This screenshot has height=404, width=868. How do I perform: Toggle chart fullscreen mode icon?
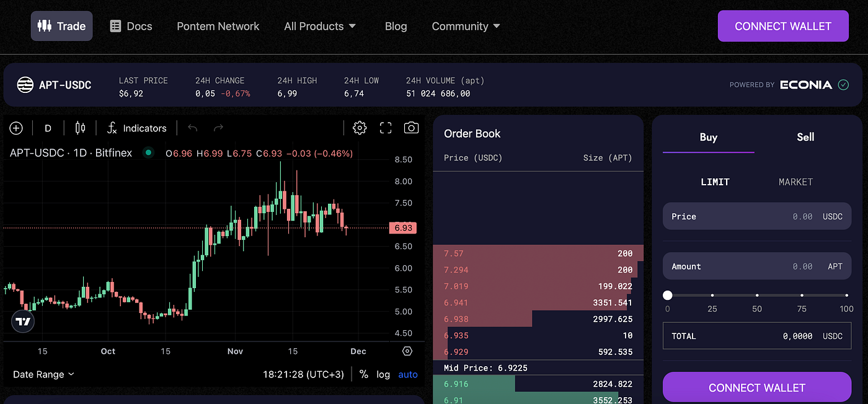click(x=386, y=128)
